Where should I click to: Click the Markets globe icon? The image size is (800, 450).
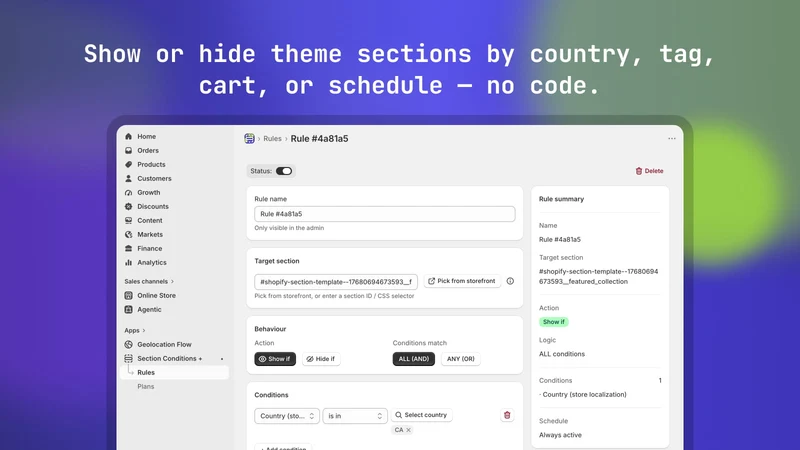[x=129, y=235]
